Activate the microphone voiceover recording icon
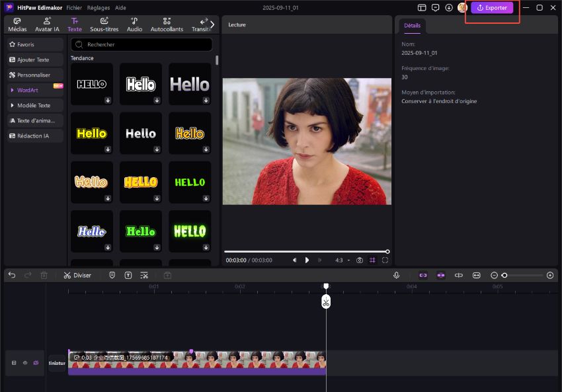This screenshot has height=392, width=562. click(395, 275)
